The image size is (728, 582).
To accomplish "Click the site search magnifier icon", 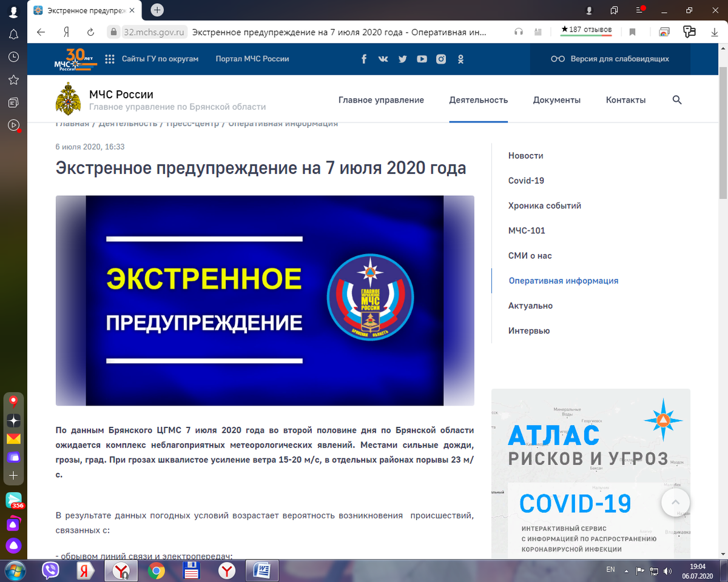I will tap(677, 100).
